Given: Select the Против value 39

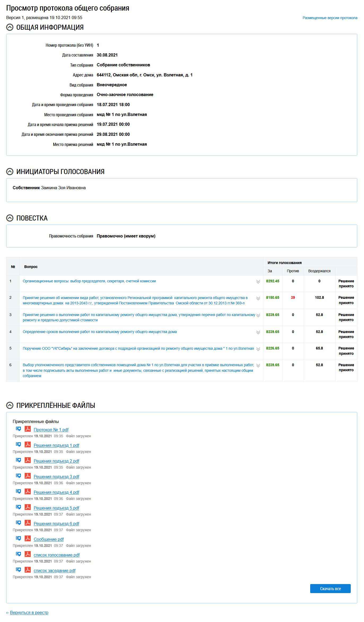Looking at the screenshot, I should (293, 297).
